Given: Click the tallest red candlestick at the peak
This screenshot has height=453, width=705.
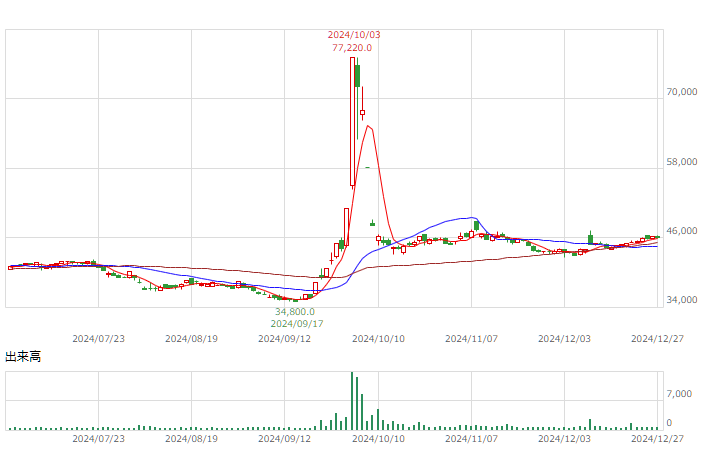Looking at the screenshot, I should 352,121.
